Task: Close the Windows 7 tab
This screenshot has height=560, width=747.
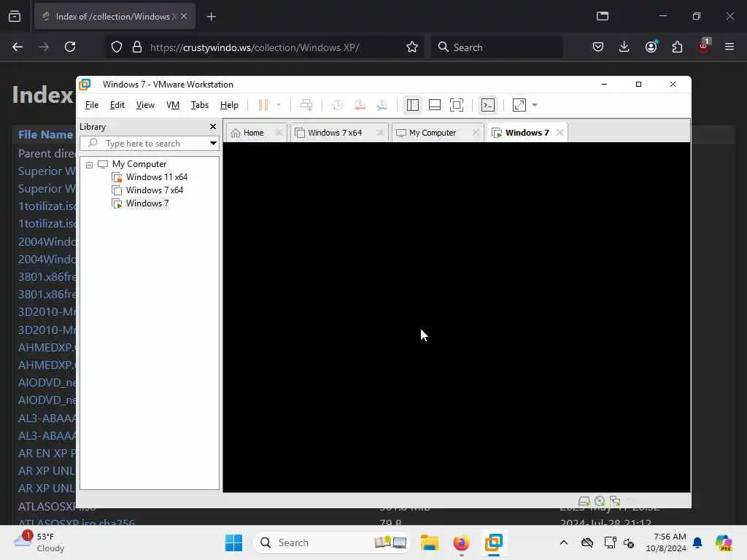Action: (560, 133)
